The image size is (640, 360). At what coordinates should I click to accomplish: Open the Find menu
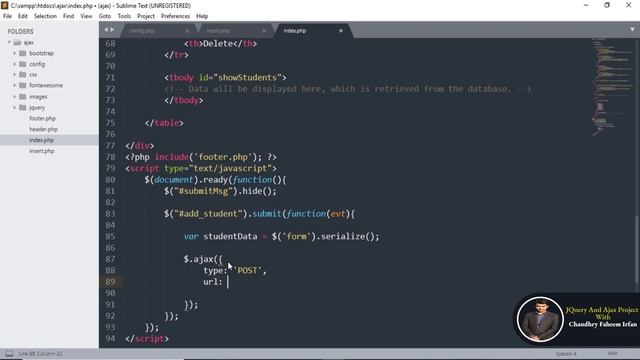coord(68,16)
